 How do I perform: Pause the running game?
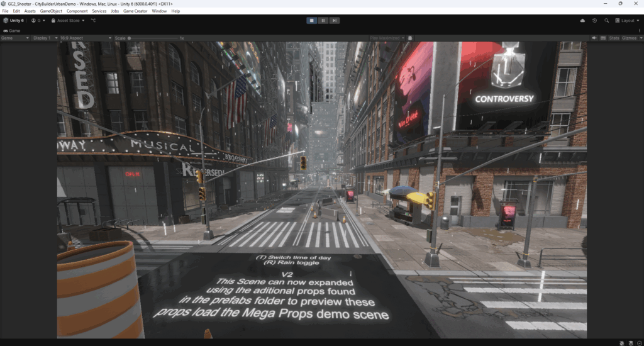(x=323, y=20)
